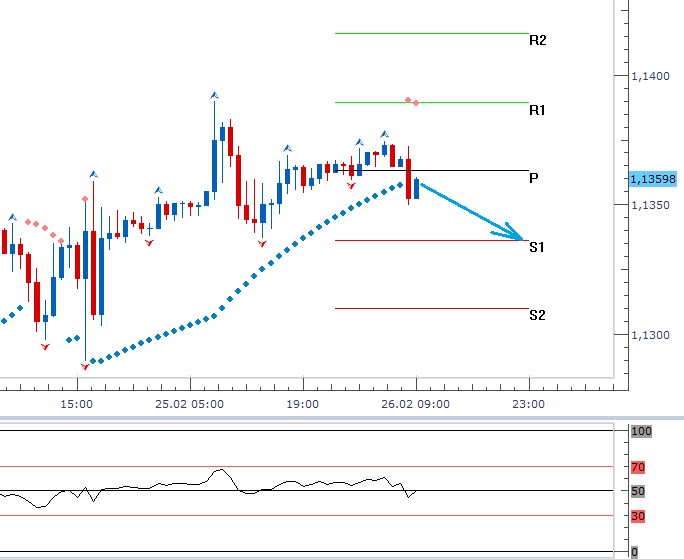684x559 pixels.
Task: Click the blue forecast arrowhead pointing at S1
Action: [x=515, y=232]
